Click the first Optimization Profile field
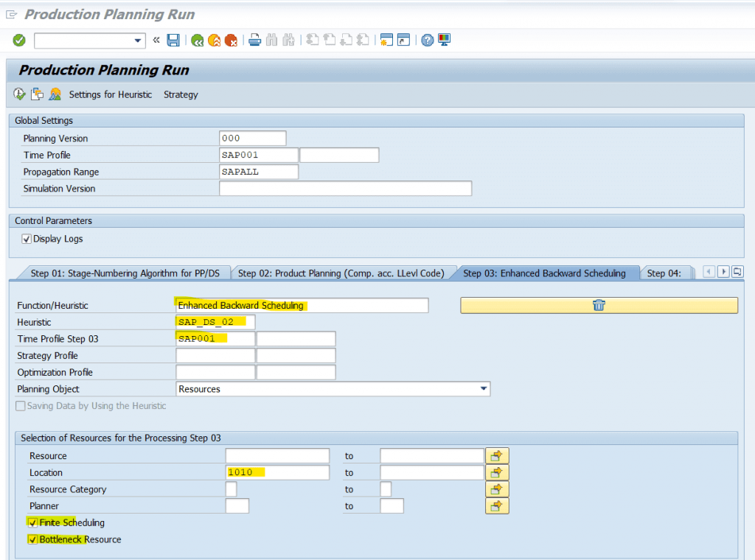This screenshot has width=755, height=560. pyautogui.click(x=215, y=372)
